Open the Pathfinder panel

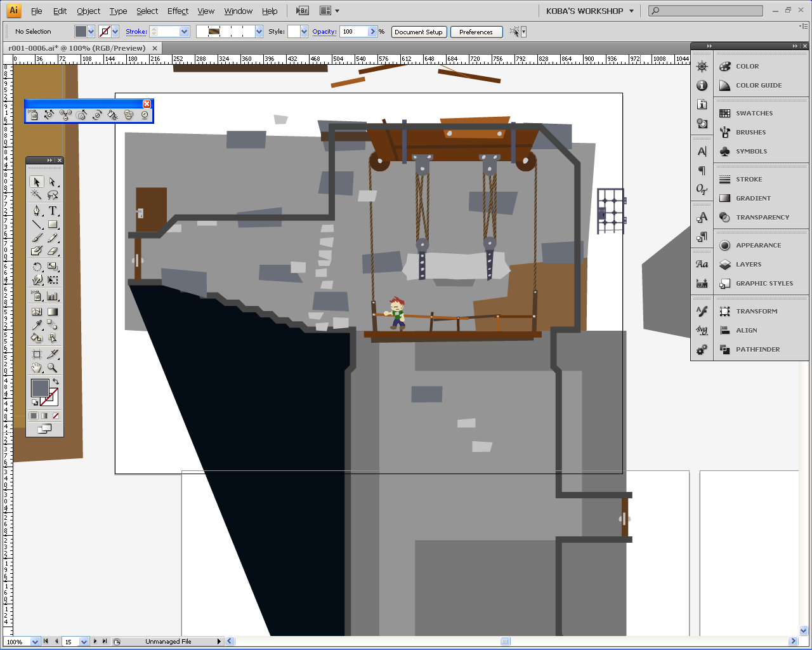(x=757, y=349)
